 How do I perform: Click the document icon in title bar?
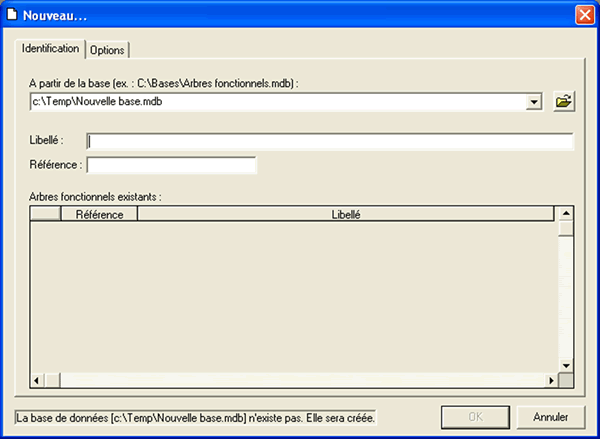click(12, 15)
